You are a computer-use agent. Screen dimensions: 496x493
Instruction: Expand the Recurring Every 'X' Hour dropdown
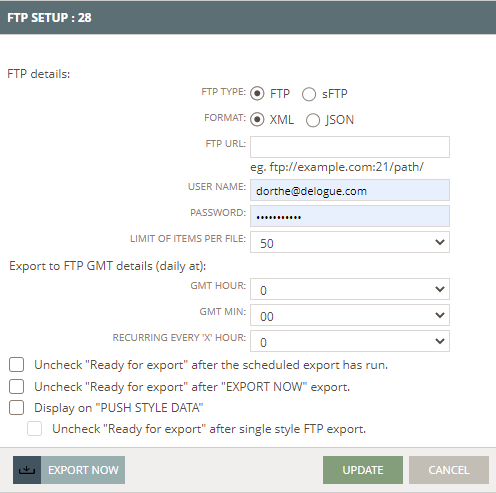pos(350,341)
